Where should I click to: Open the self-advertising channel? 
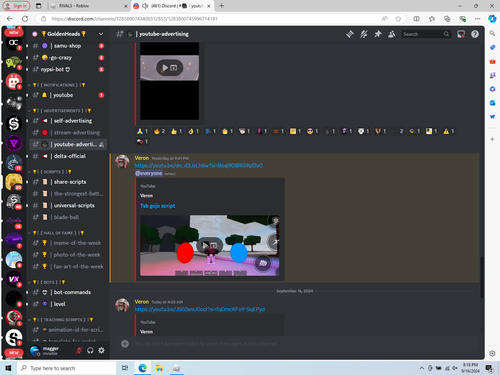(68, 121)
